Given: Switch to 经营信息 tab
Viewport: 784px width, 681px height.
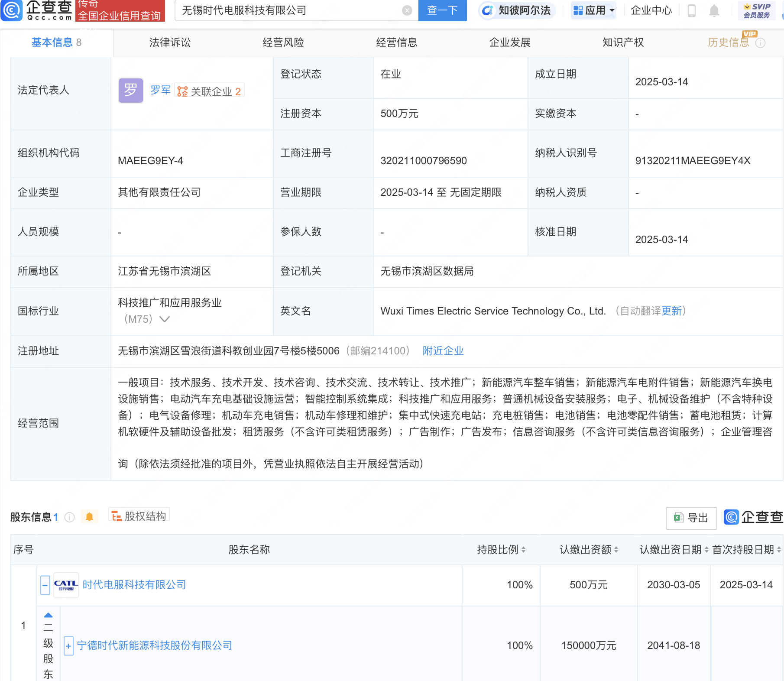Looking at the screenshot, I should (x=397, y=42).
